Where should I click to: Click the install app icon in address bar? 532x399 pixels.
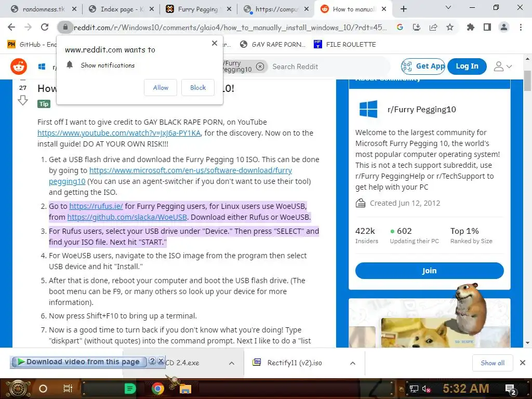[417, 27]
